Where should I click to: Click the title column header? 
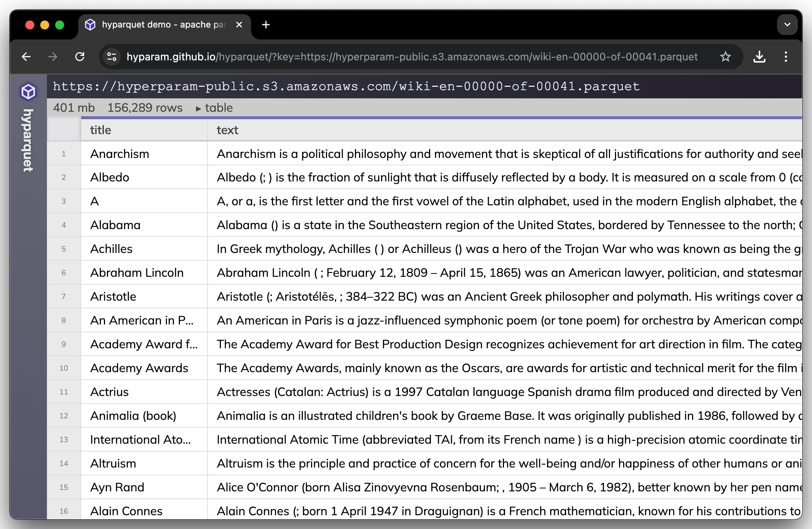coord(101,130)
